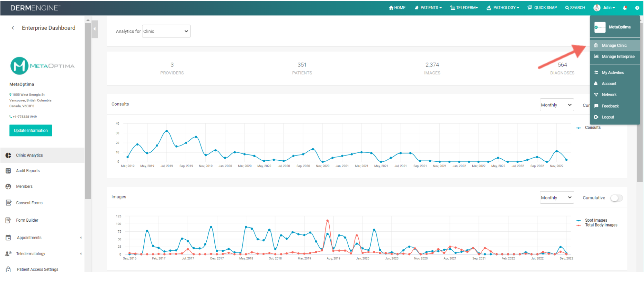Toggle Cumulative switch for Images chart
Screen dimensions: 644x284
(616, 198)
